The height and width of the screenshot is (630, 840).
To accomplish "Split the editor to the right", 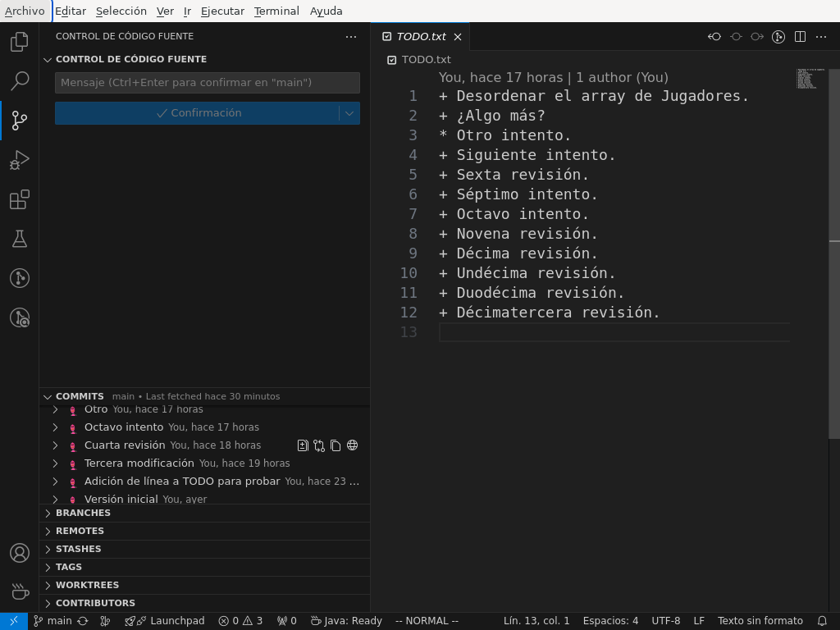I will click(800, 36).
